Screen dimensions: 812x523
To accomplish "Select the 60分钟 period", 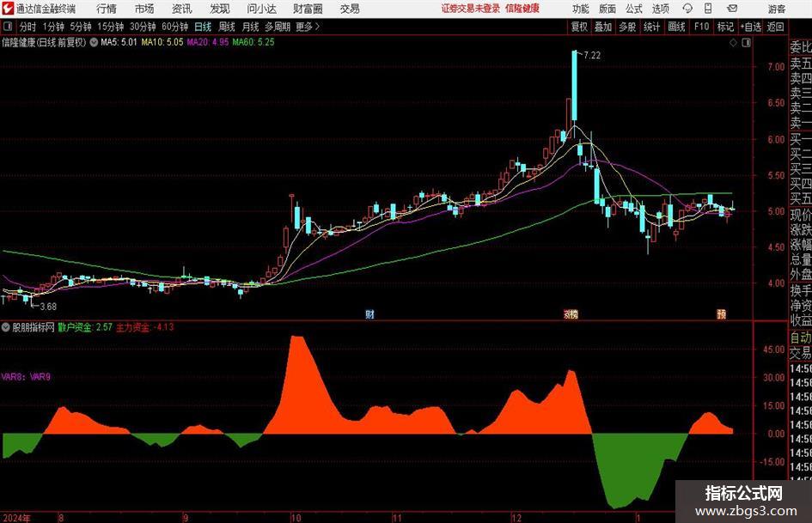I will coord(175,27).
